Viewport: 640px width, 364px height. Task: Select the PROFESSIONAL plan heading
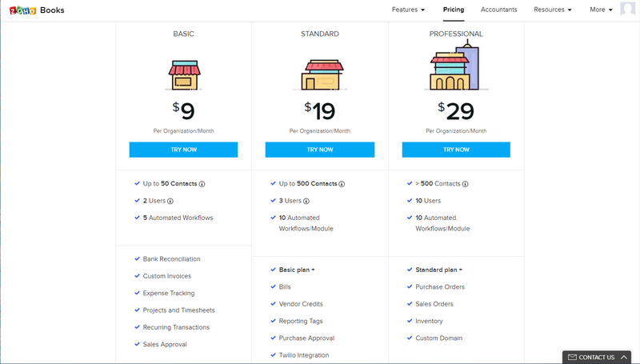(x=456, y=34)
